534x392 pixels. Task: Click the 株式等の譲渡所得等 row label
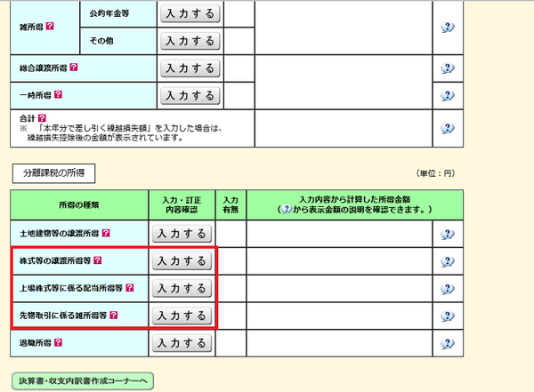pos(55,261)
